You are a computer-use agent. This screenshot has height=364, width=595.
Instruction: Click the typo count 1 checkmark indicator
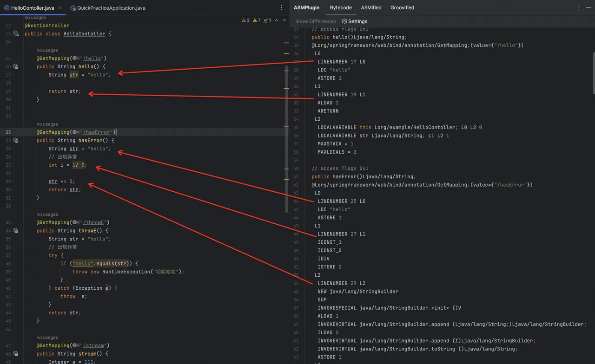click(267, 20)
